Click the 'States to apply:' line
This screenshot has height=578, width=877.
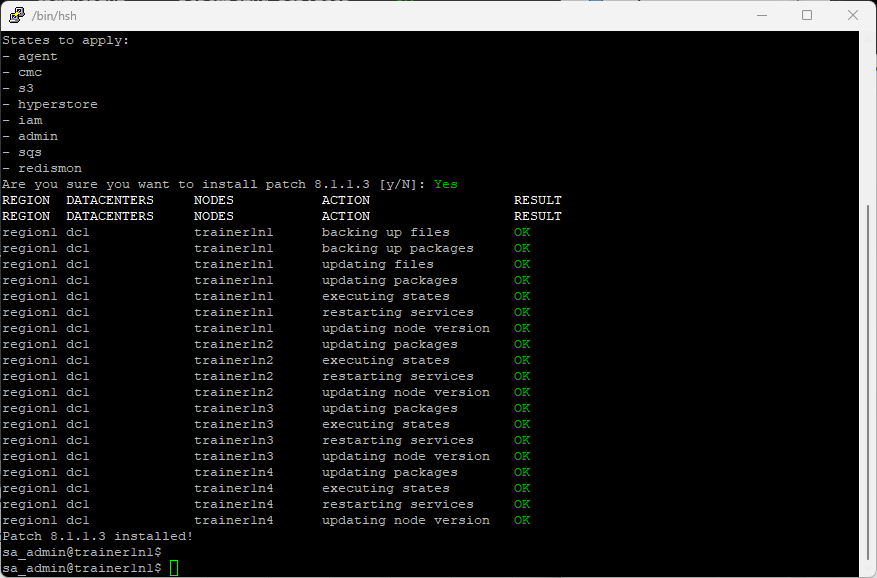[x=65, y=40]
